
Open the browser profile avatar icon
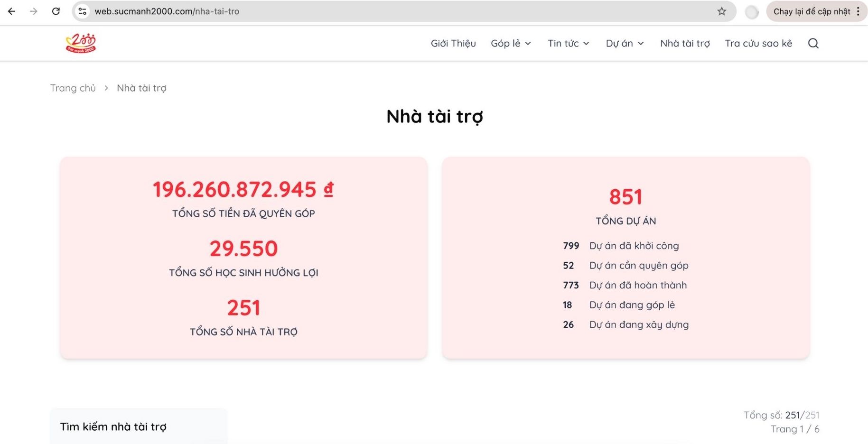coord(751,11)
